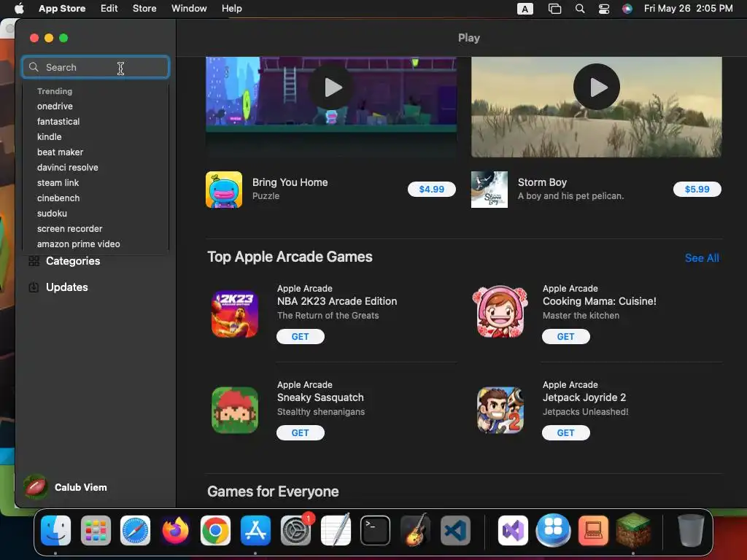Open the Bring You Home app icon
The width and height of the screenshot is (747, 560).
tap(224, 190)
